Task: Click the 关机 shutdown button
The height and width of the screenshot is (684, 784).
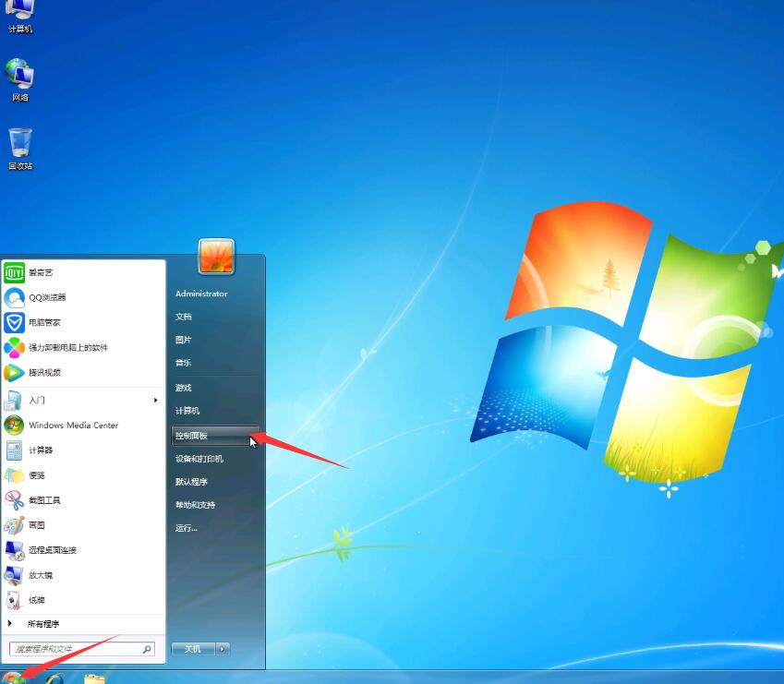Action: [x=194, y=649]
